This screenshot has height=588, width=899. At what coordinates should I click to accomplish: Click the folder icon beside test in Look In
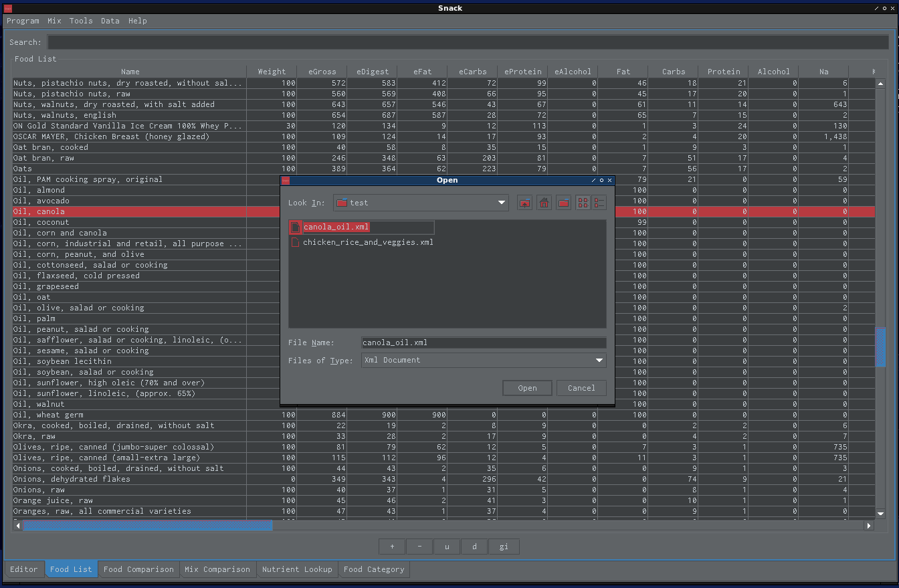[342, 203]
